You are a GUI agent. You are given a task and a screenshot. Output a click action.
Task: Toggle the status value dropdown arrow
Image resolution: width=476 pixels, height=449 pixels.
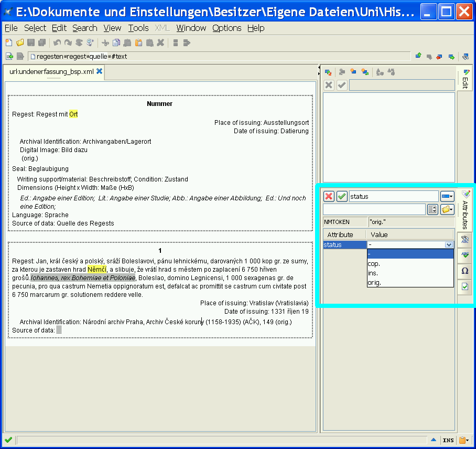coord(449,244)
